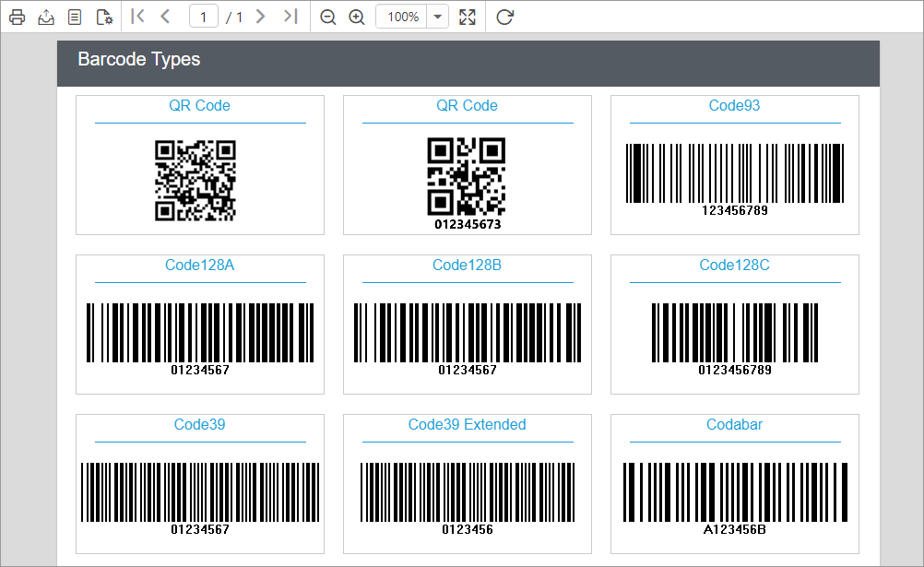Click the Codabar barcode image
This screenshot has width=924, height=567.
pyautogui.click(x=735, y=492)
